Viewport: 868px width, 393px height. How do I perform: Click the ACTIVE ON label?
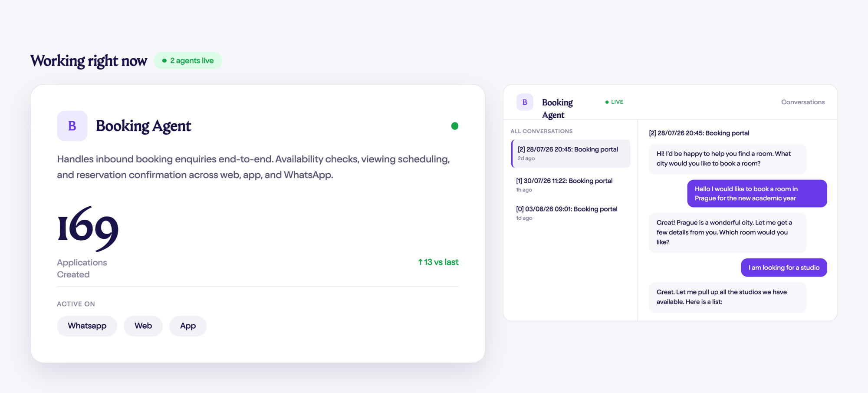click(76, 304)
